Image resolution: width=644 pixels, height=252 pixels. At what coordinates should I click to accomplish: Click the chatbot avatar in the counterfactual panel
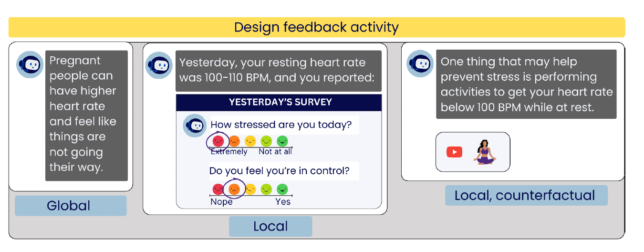pyautogui.click(x=420, y=64)
